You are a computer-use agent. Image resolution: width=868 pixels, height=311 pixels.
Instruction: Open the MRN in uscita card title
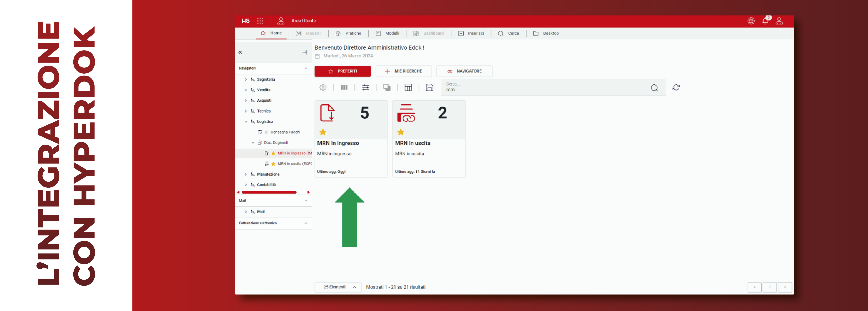tap(412, 143)
